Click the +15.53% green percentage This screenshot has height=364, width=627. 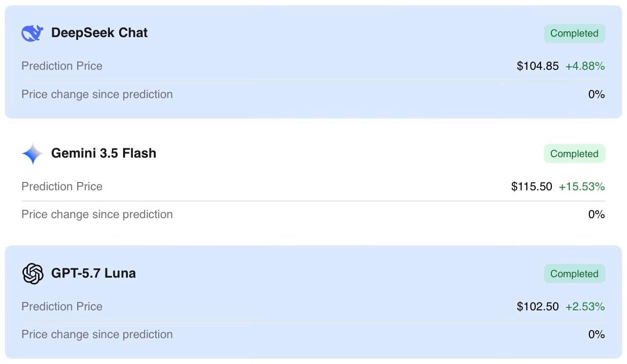click(582, 186)
